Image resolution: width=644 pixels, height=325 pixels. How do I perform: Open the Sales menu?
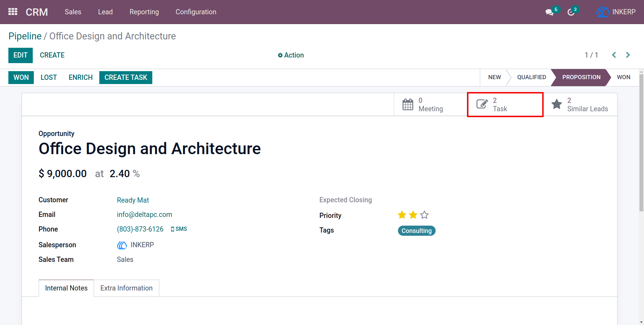(73, 12)
